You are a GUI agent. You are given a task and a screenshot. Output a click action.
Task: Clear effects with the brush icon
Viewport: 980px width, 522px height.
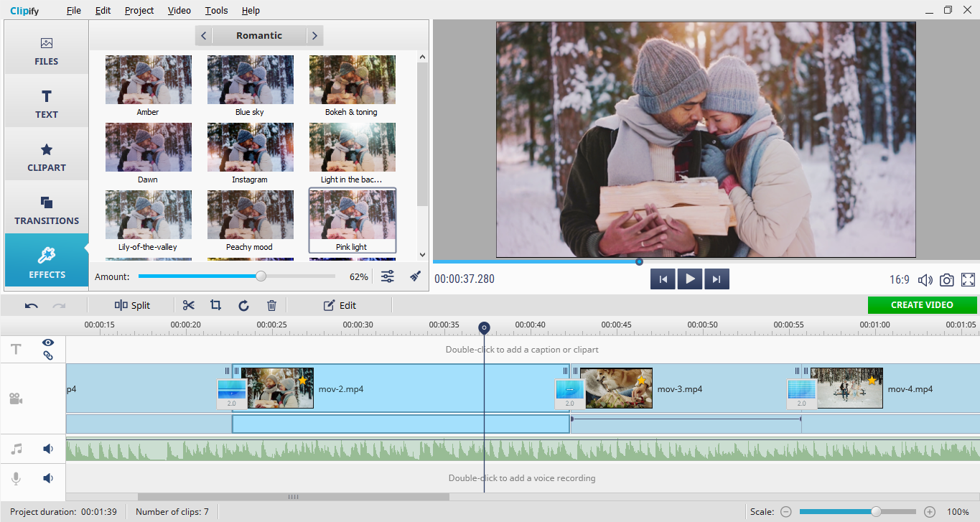[x=415, y=276]
